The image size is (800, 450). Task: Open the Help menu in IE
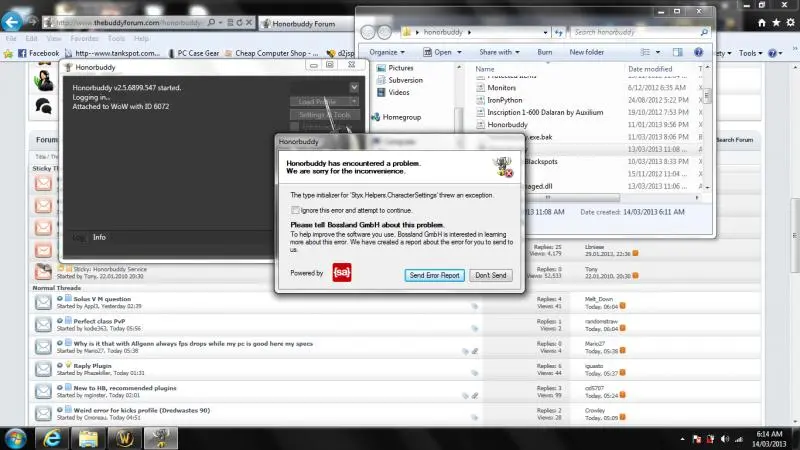click(x=141, y=38)
